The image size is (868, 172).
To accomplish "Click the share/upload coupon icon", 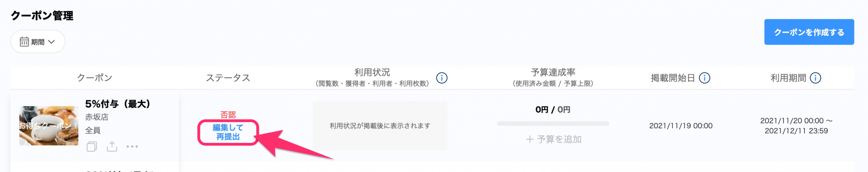I will [x=112, y=147].
